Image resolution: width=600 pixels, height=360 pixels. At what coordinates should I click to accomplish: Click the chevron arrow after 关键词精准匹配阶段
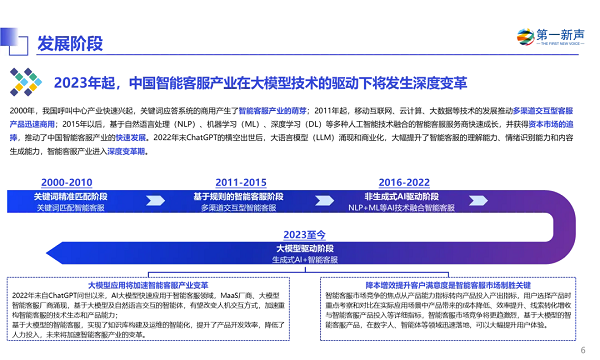(x=155, y=200)
